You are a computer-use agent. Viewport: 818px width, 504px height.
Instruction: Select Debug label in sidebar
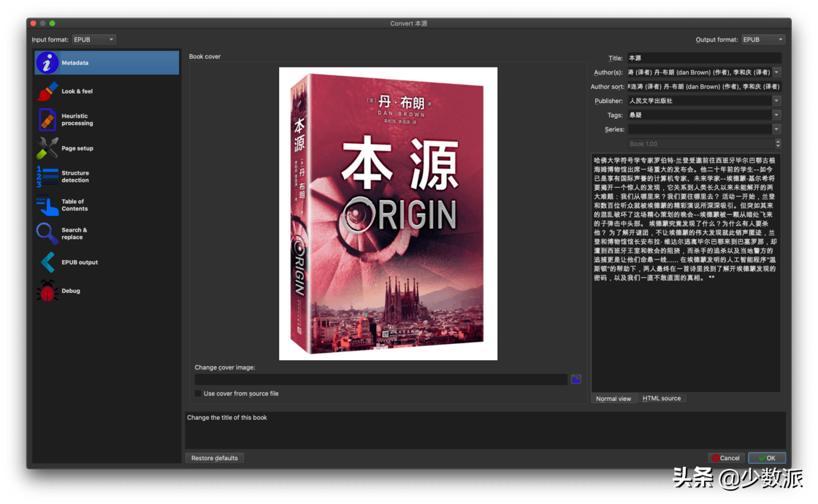tap(71, 291)
